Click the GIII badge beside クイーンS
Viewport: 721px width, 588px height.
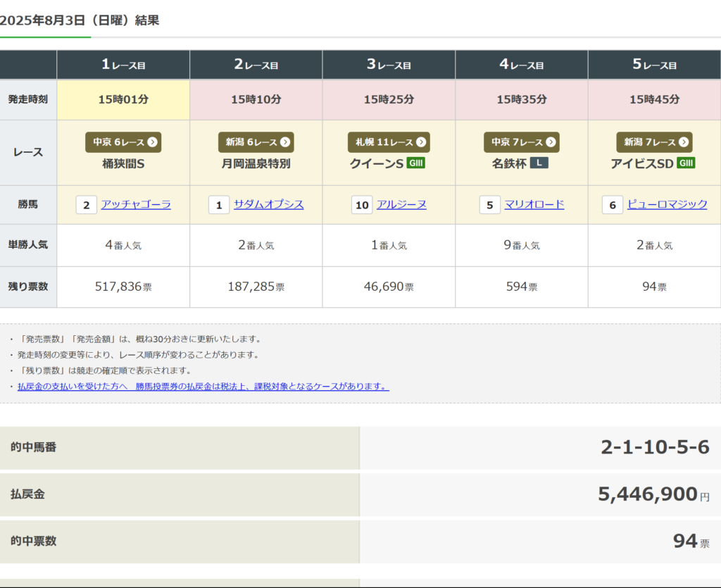(415, 163)
